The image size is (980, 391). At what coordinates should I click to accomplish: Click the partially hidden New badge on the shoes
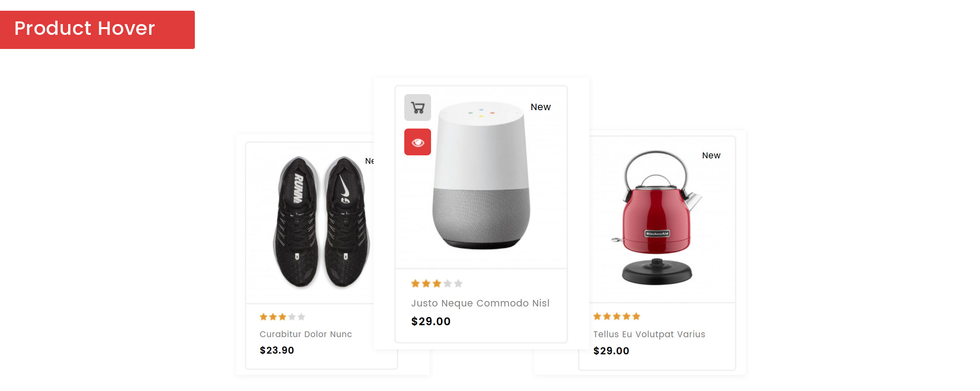369,161
